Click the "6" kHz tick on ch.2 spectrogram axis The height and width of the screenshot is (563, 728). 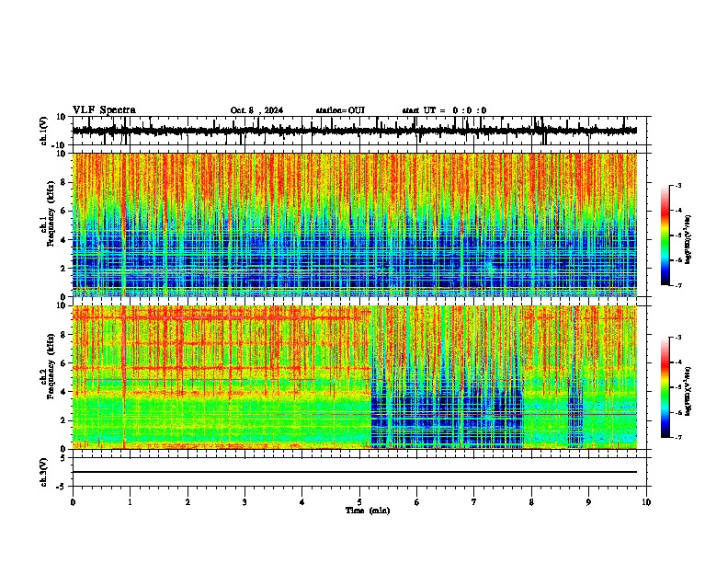(x=63, y=362)
